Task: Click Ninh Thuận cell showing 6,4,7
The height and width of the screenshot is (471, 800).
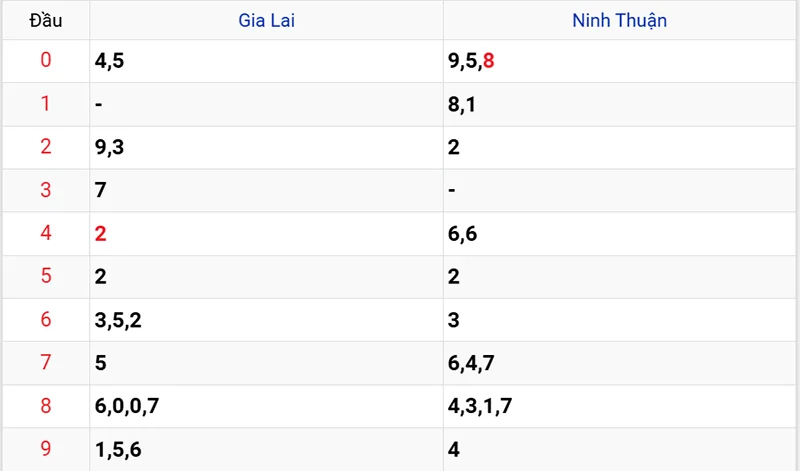Action: (x=472, y=363)
